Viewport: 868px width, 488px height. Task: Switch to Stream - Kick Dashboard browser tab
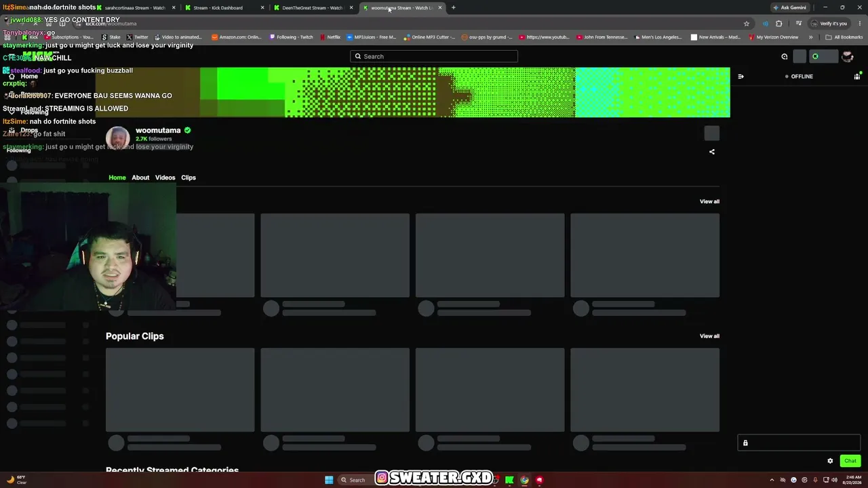click(x=224, y=7)
